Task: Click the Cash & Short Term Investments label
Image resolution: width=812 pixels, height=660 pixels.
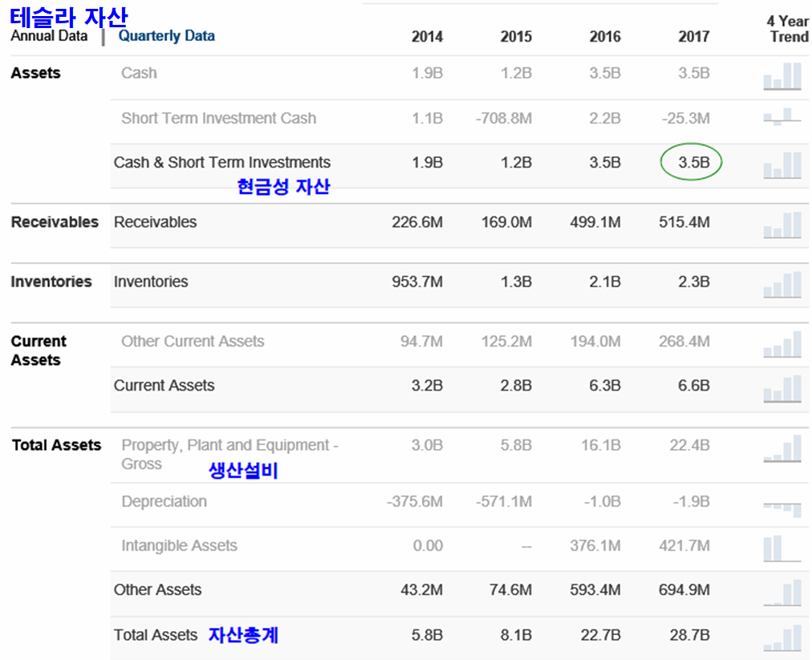Action: [221, 162]
